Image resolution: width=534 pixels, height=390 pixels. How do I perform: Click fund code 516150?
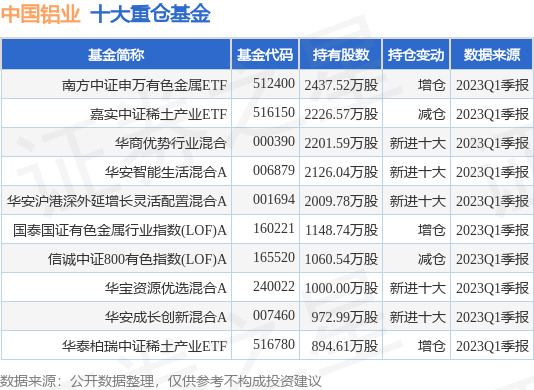click(274, 112)
